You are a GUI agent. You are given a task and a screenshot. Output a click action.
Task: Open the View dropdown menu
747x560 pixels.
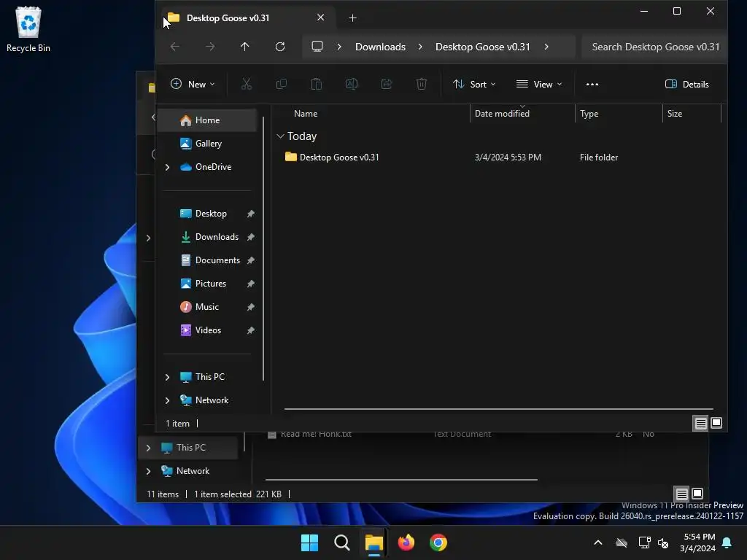pyautogui.click(x=539, y=85)
